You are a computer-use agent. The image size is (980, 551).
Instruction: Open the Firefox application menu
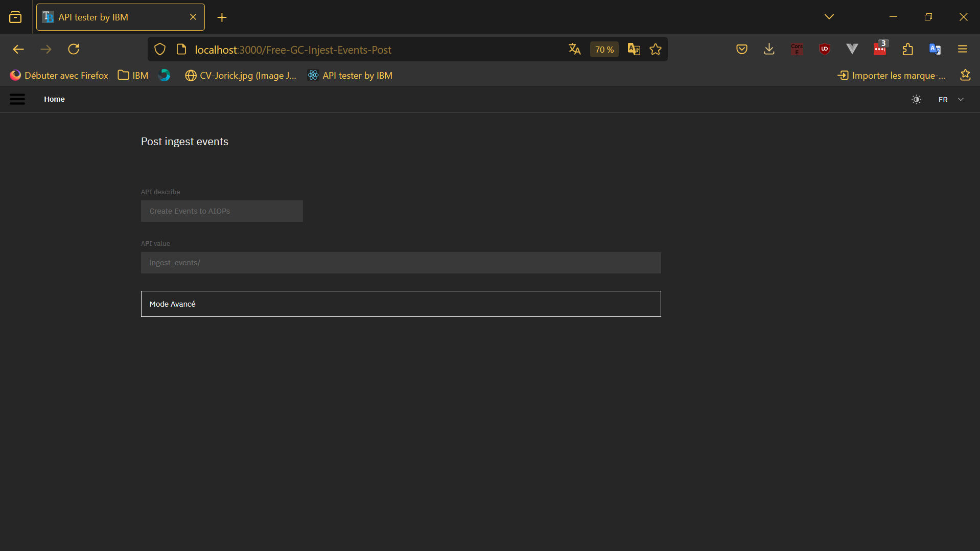coord(963,49)
